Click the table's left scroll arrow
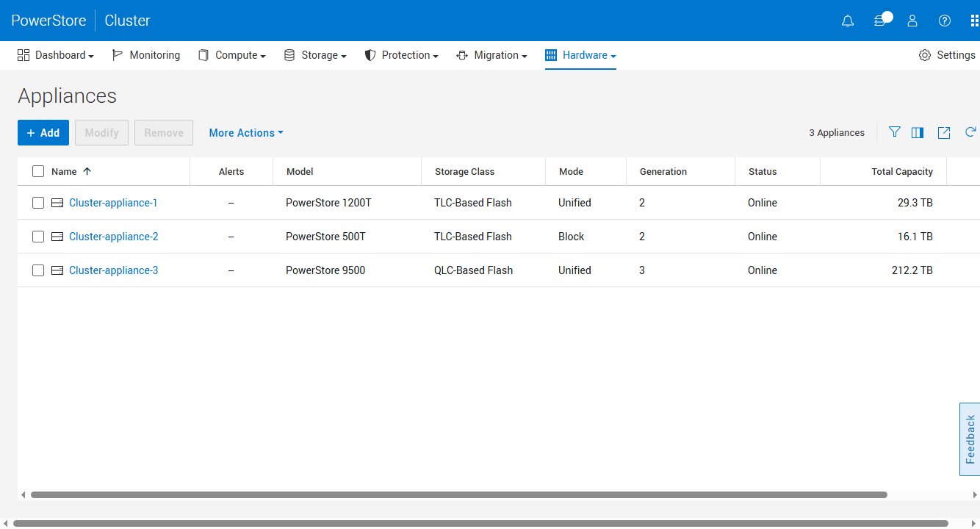Image resolution: width=980 pixels, height=529 pixels. 23,495
